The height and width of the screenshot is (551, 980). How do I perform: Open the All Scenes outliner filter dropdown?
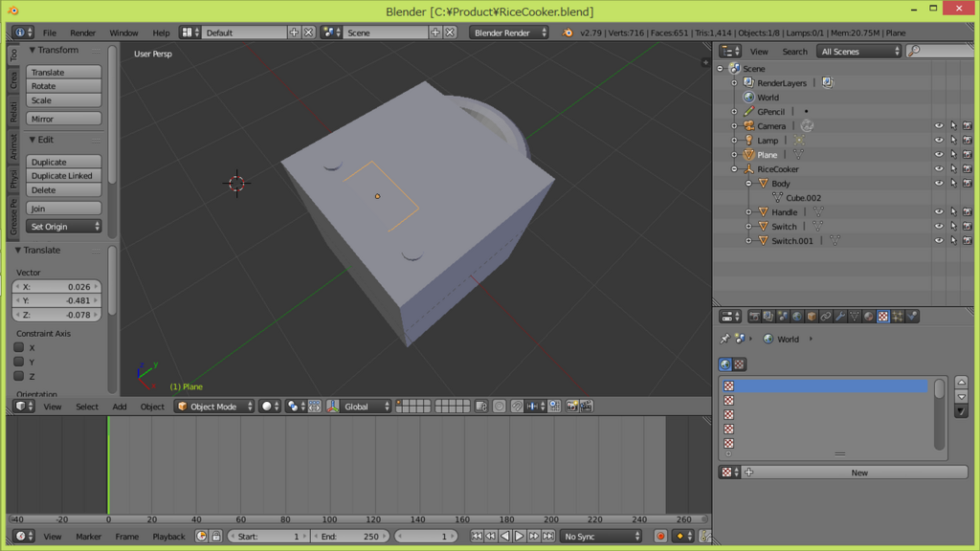coord(858,52)
